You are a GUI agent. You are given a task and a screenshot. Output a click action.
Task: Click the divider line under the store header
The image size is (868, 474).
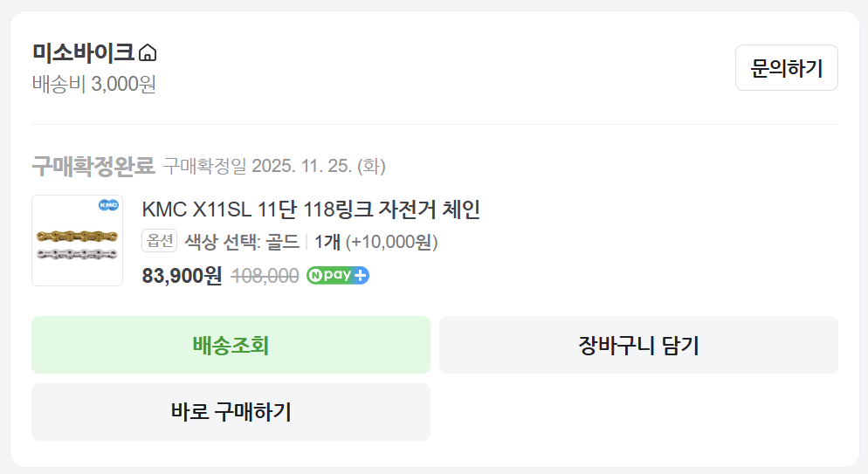click(434, 124)
